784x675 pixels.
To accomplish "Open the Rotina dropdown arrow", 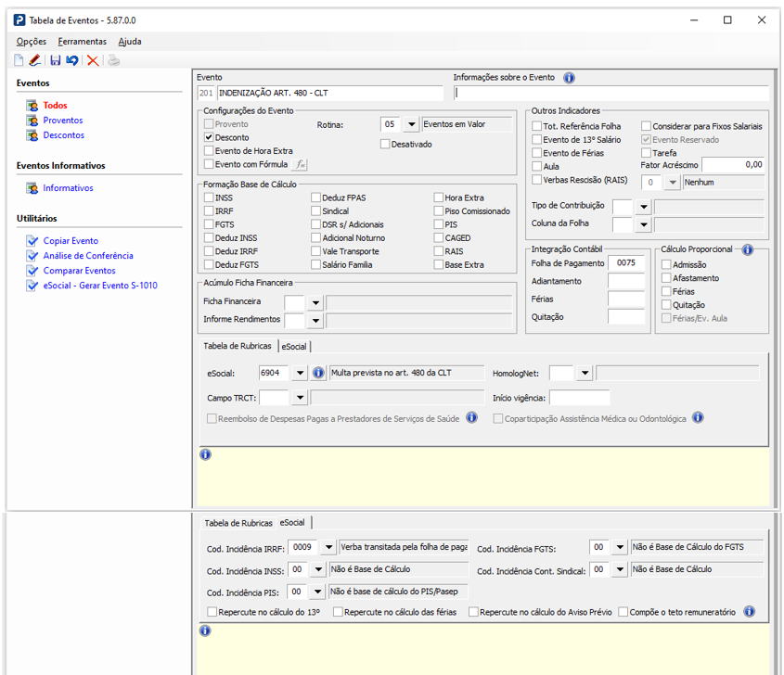I will click(411, 124).
